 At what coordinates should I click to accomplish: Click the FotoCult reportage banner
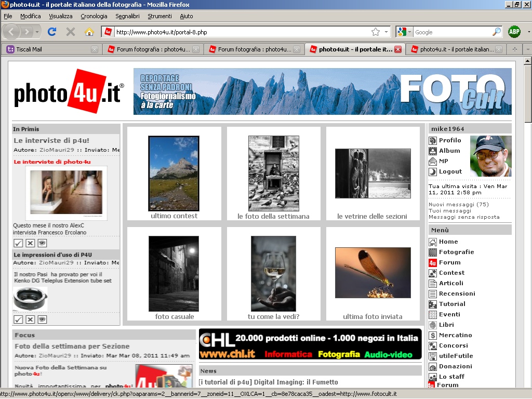pos(322,91)
